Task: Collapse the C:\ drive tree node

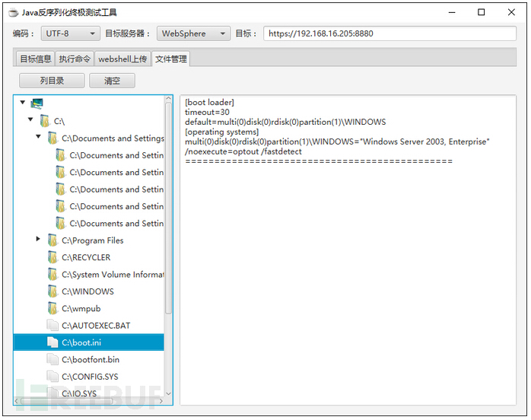Action: pos(30,119)
